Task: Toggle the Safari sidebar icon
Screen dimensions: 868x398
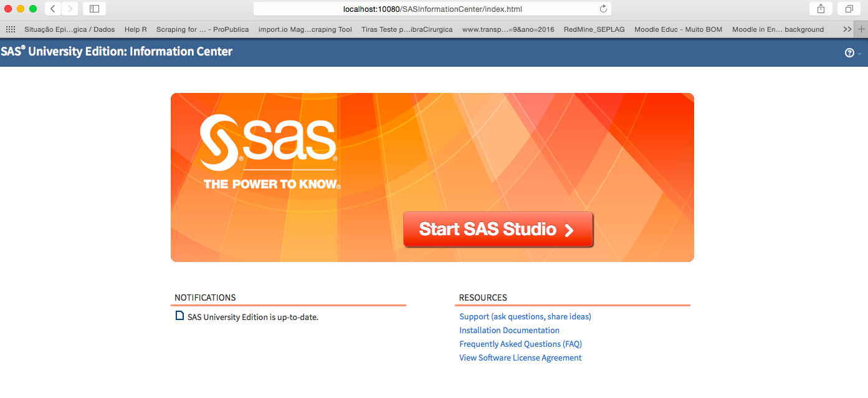Action: tap(94, 9)
